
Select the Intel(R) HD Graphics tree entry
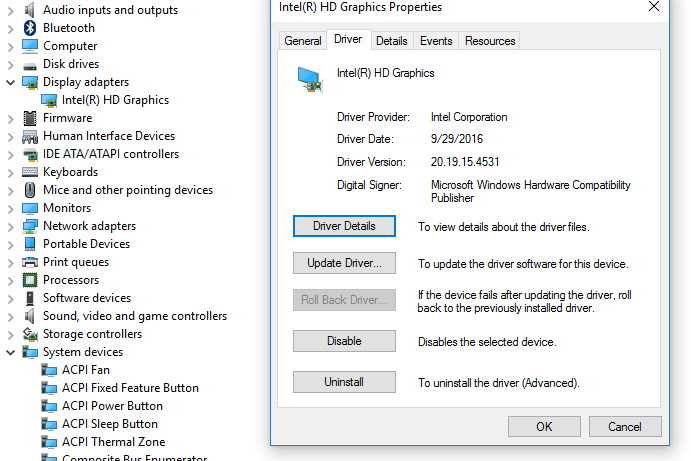115,100
